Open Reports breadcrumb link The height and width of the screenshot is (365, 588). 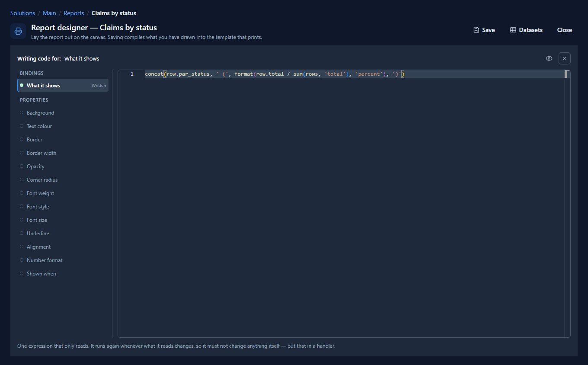tap(74, 13)
